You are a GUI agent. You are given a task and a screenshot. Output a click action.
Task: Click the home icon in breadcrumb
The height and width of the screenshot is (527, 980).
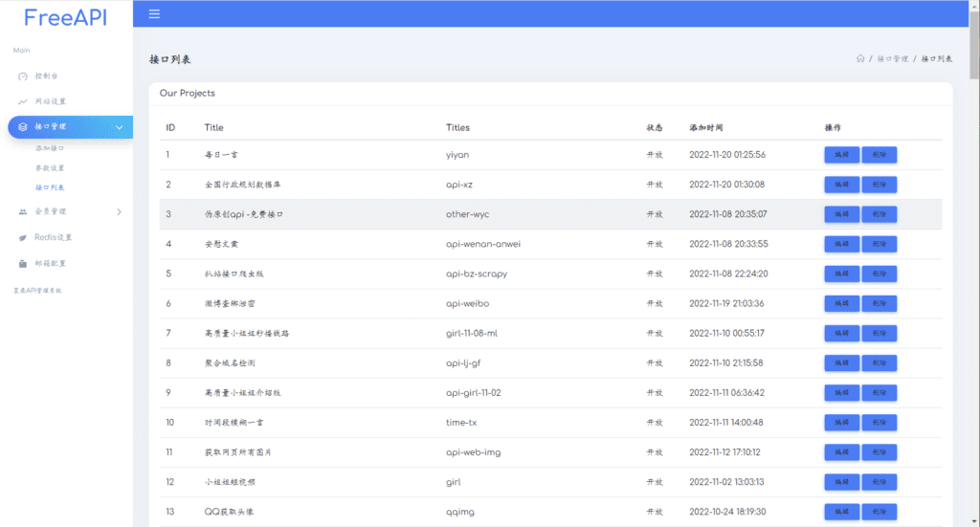(x=860, y=59)
